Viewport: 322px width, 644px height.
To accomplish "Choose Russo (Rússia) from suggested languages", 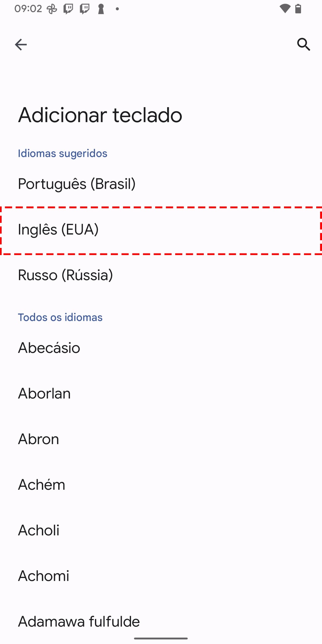I will (x=65, y=275).
